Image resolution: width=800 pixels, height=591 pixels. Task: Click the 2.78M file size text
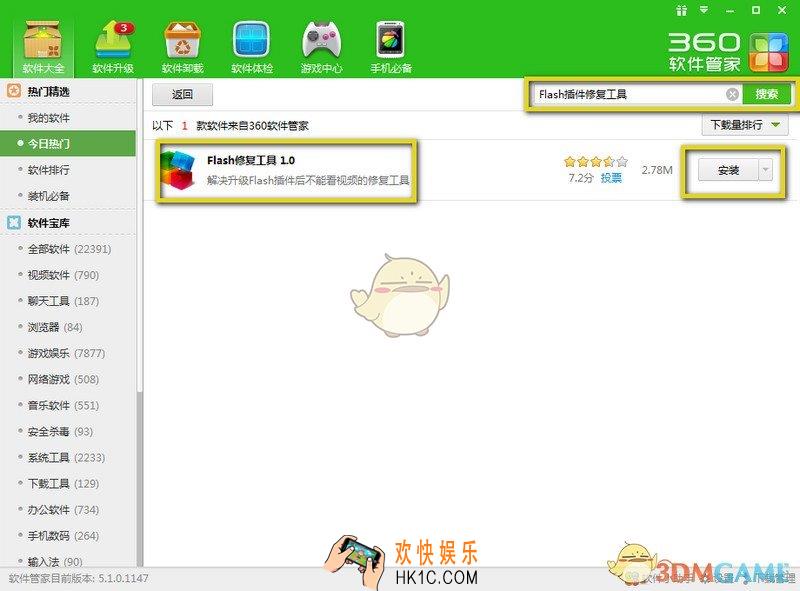pyautogui.click(x=657, y=170)
